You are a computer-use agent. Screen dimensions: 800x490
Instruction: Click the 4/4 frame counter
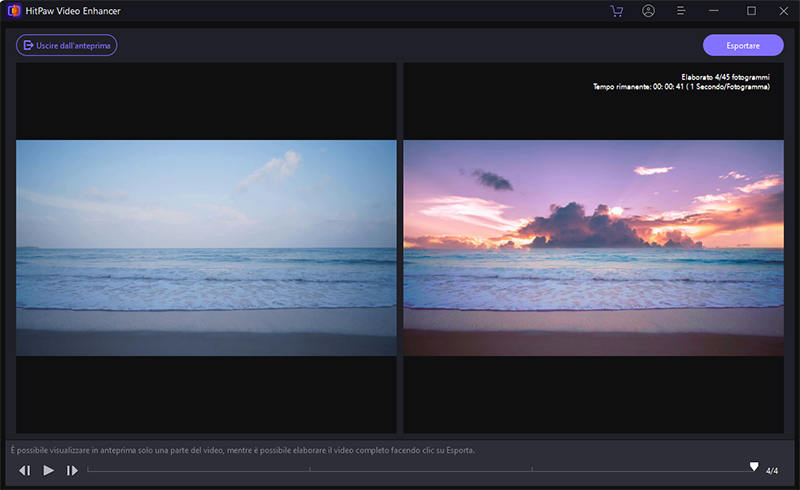pyautogui.click(x=772, y=471)
